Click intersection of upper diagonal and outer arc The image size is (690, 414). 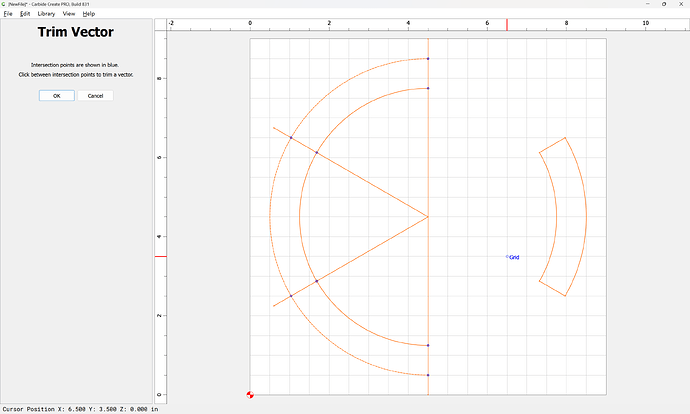click(291, 137)
